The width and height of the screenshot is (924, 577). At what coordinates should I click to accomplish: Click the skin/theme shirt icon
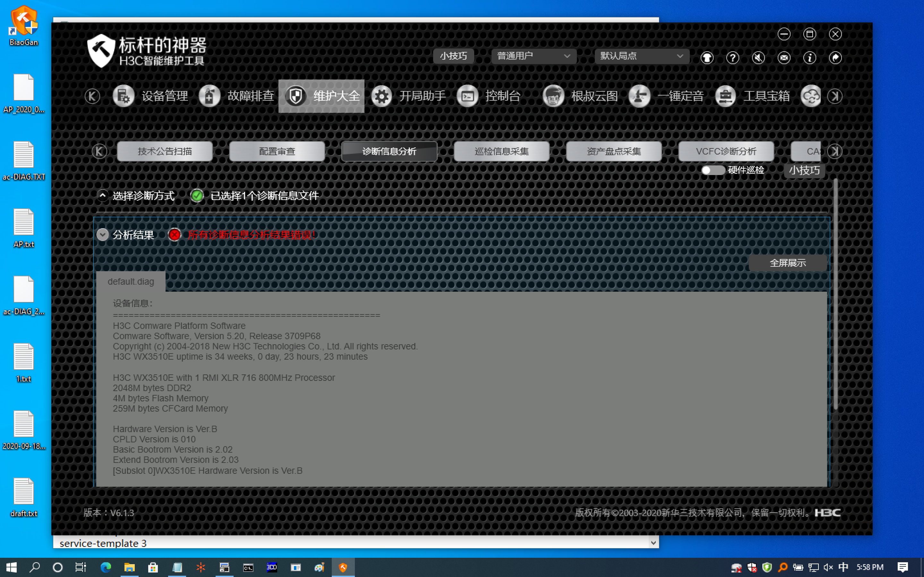coord(707,58)
